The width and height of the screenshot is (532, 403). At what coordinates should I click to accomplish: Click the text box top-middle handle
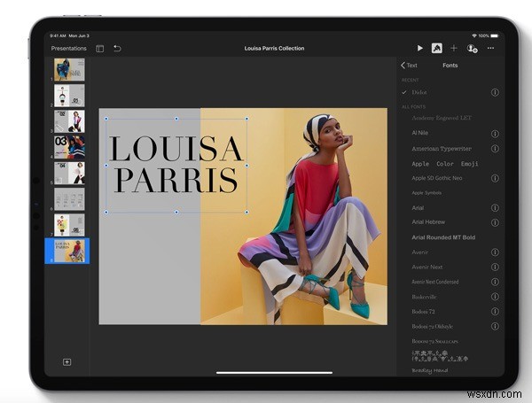point(176,119)
